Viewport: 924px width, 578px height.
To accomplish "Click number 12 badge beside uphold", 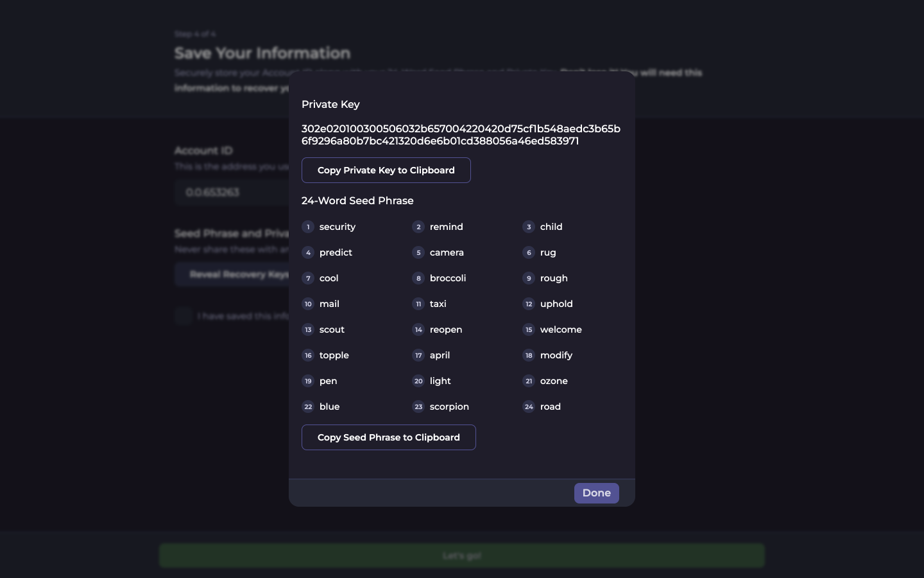I will tap(529, 304).
